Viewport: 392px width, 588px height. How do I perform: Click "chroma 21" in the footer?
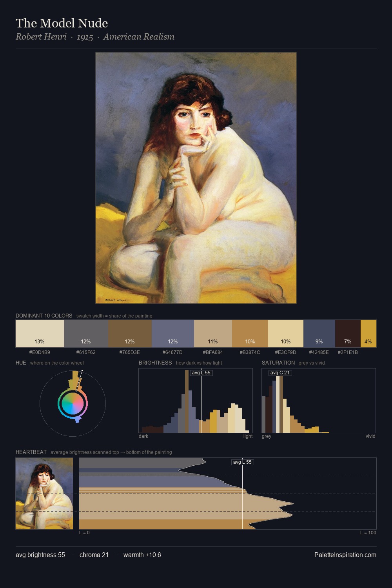pyautogui.click(x=94, y=555)
